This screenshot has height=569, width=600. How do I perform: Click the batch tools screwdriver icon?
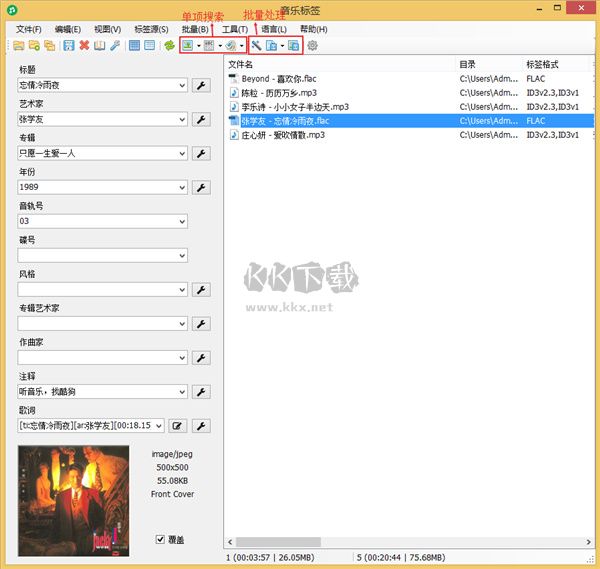click(256, 46)
